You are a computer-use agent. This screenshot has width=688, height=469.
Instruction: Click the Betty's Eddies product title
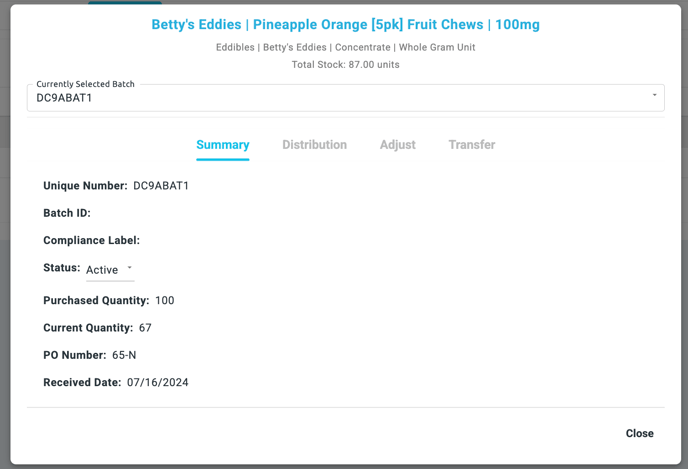click(345, 24)
